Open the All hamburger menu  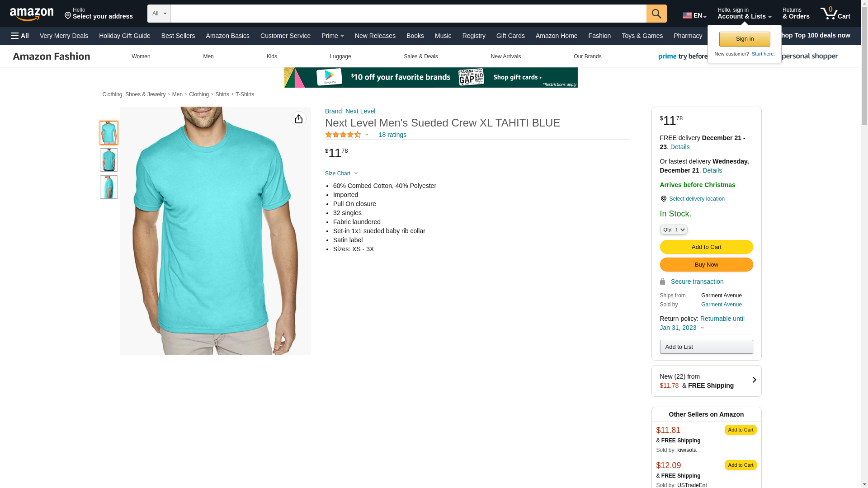pos(20,36)
